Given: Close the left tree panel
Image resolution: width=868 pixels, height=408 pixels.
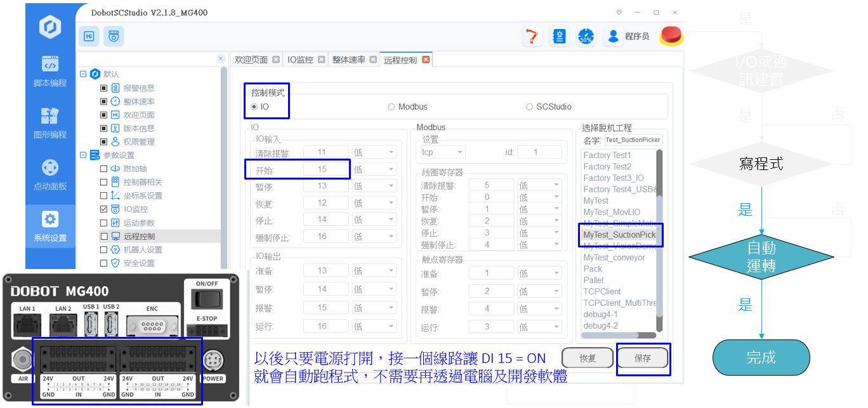Looking at the screenshot, I should pyautogui.click(x=221, y=58).
